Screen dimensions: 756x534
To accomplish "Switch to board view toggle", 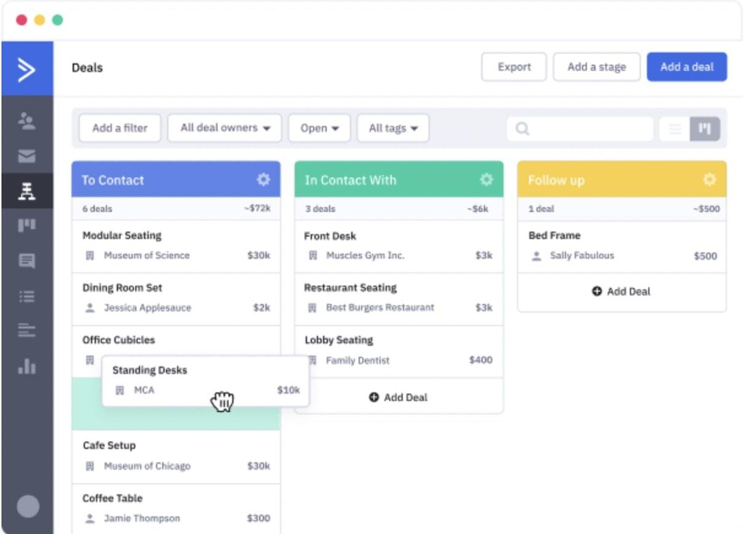I will 704,129.
